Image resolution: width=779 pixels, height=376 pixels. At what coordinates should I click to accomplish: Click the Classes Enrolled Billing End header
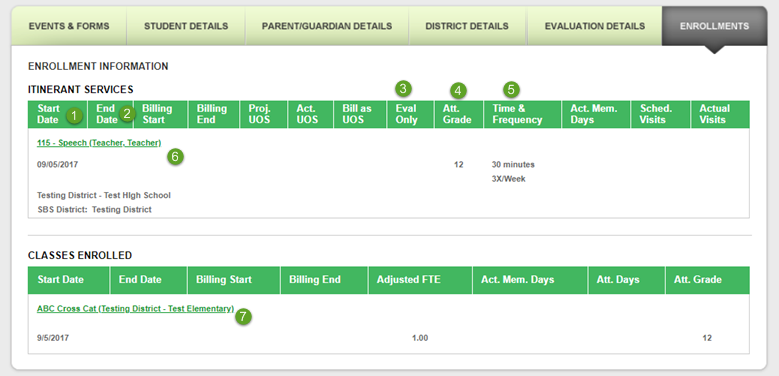pyautogui.click(x=324, y=280)
